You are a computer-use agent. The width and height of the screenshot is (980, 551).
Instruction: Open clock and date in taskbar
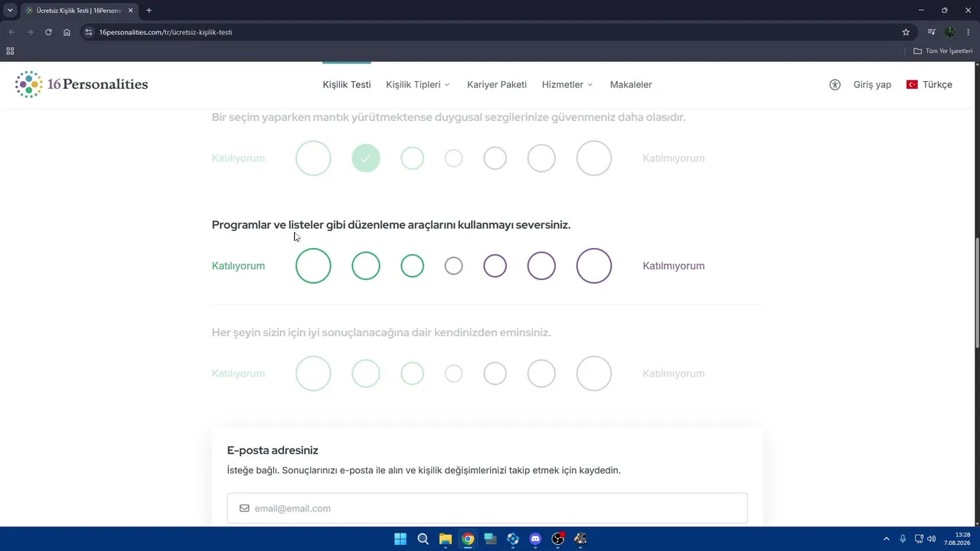coord(958,539)
